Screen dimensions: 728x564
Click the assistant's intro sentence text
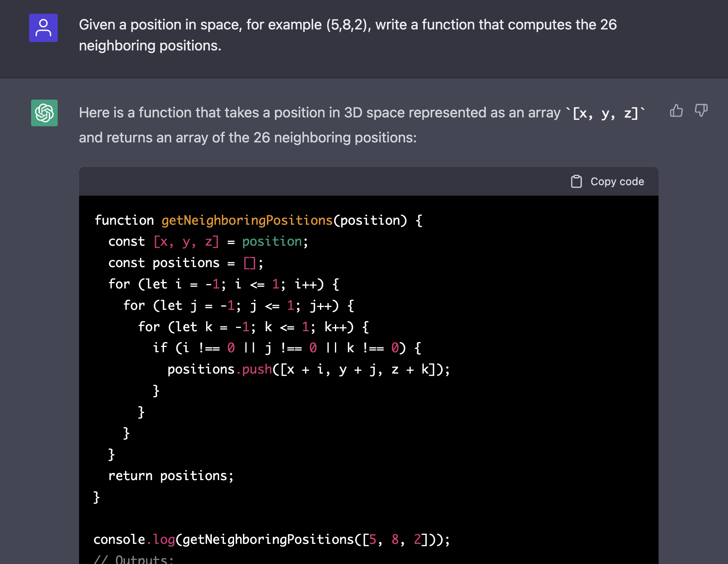coord(319,113)
